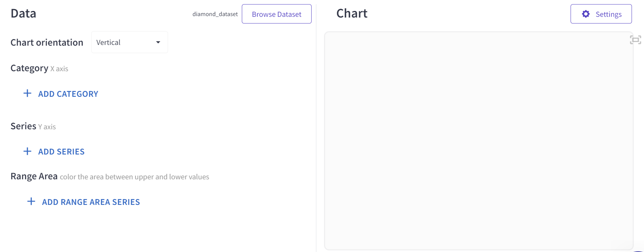Screen dimensions: 644x252
Task: Open the Chart orientation dropdown showing Vertical
Action: point(129,42)
